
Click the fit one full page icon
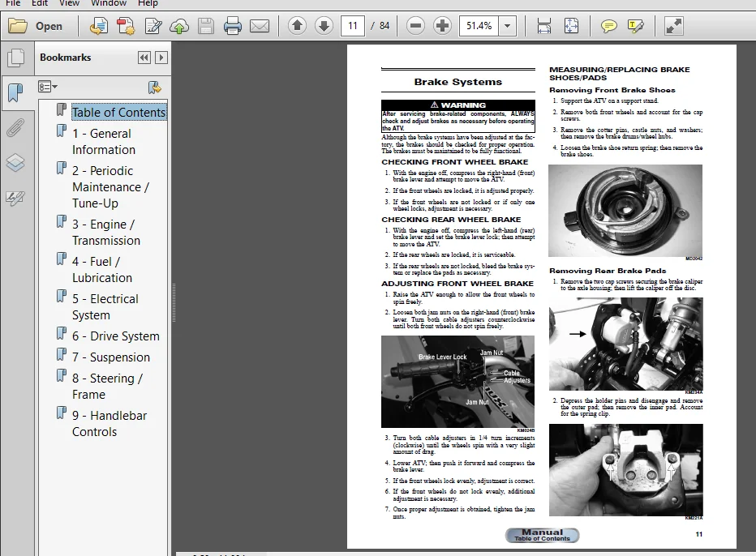571,26
